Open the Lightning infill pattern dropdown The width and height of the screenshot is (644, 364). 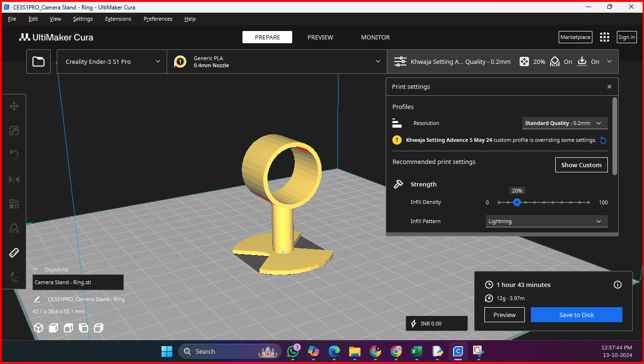pos(546,221)
